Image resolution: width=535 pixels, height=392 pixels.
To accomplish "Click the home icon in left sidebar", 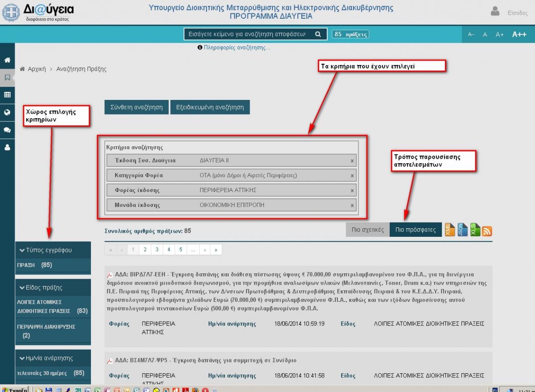I will (x=7, y=60).
